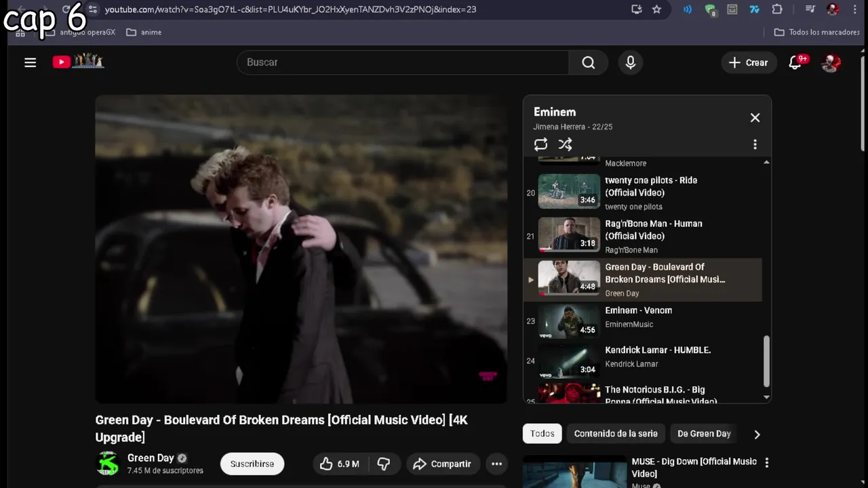Click the playlist scroll-down arrow
Screen dimensions: 868x488
(766, 397)
